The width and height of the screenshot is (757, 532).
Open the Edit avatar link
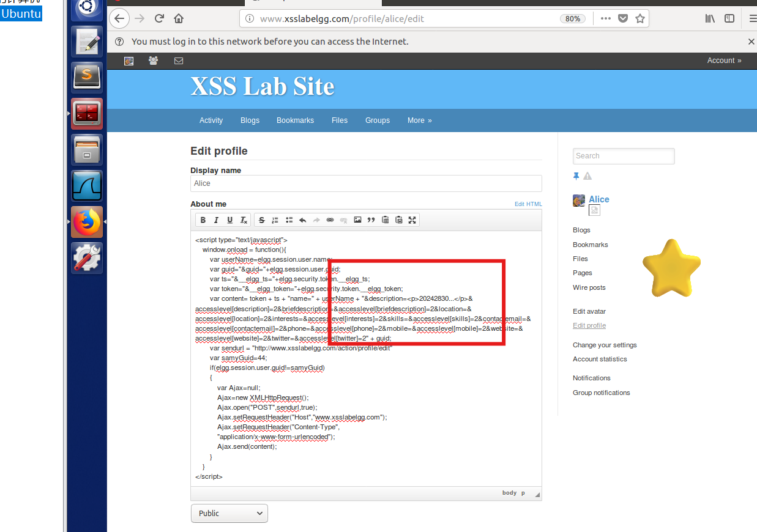coord(589,311)
